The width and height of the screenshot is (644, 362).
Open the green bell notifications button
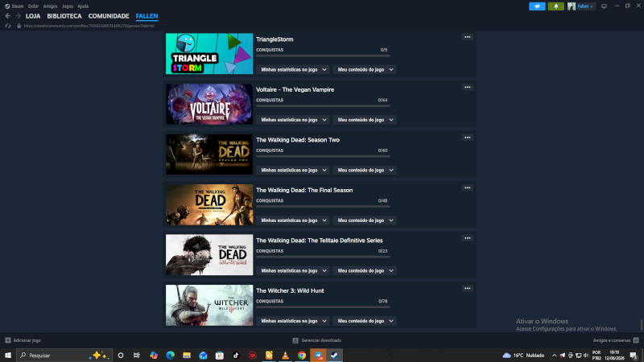(555, 6)
